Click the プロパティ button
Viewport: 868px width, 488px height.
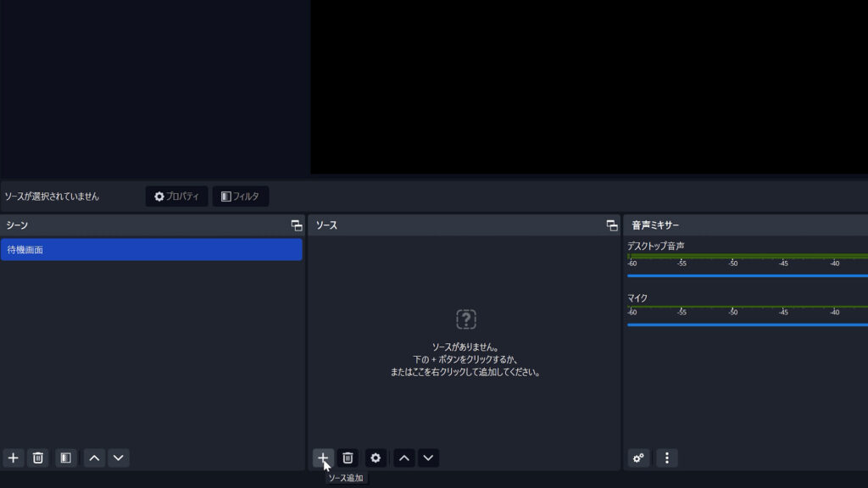click(x=176, y=196)
